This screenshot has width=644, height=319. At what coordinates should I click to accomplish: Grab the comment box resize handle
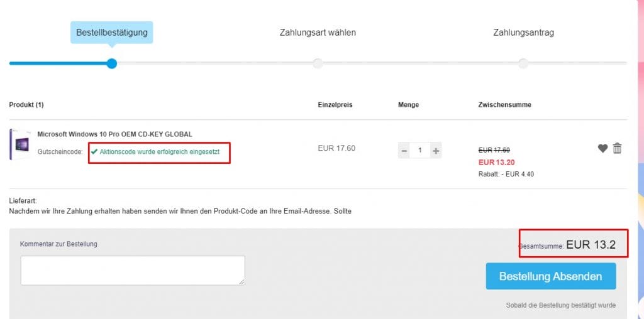(x=241, y=282)
